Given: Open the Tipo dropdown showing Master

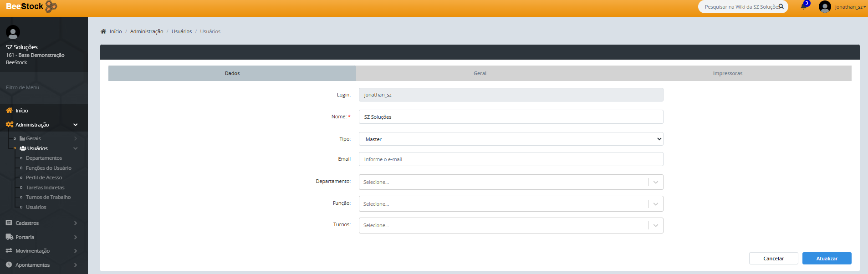Looking at the screenshot, I should 511,139.
